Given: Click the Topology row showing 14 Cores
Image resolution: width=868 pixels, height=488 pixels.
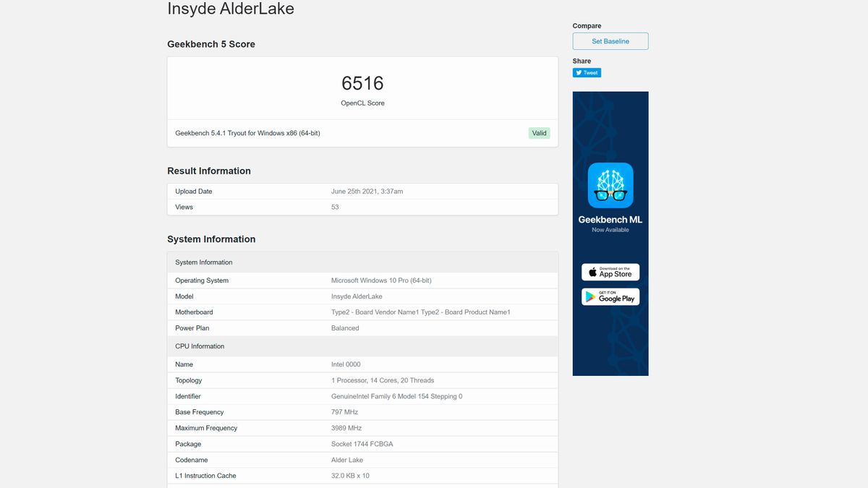Looking at the screenshot, I should [362, 380].
